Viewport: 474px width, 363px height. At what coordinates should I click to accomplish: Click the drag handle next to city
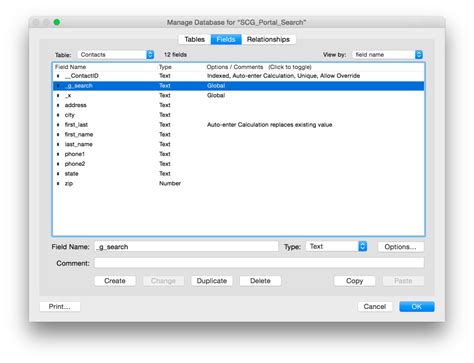click(x=58, y=115)
